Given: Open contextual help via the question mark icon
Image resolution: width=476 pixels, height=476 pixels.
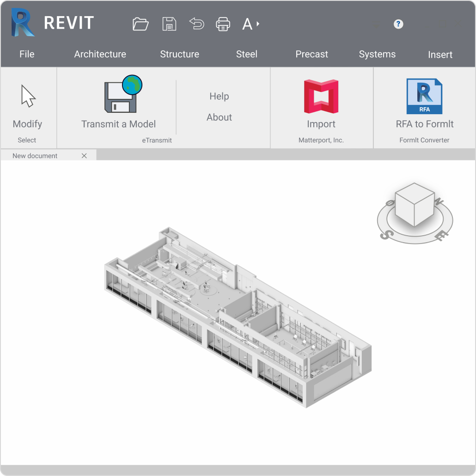Looking at the screenshot, I should pos(398,24).
